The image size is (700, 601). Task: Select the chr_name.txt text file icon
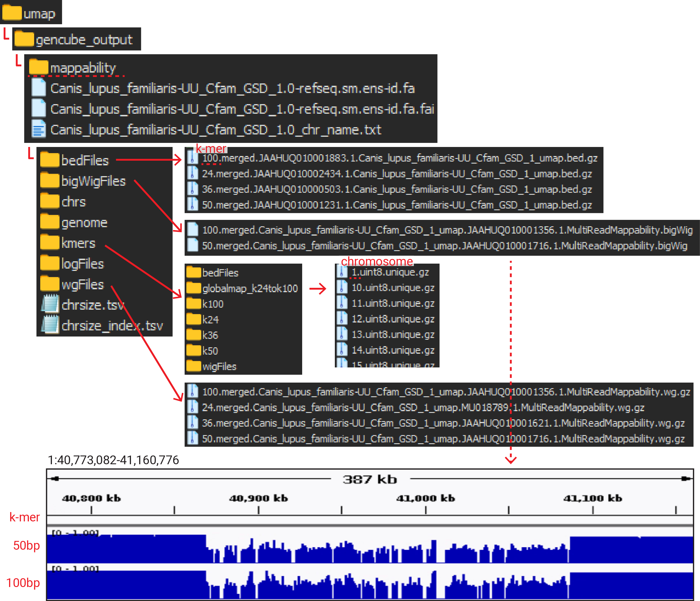coord(38,128)
